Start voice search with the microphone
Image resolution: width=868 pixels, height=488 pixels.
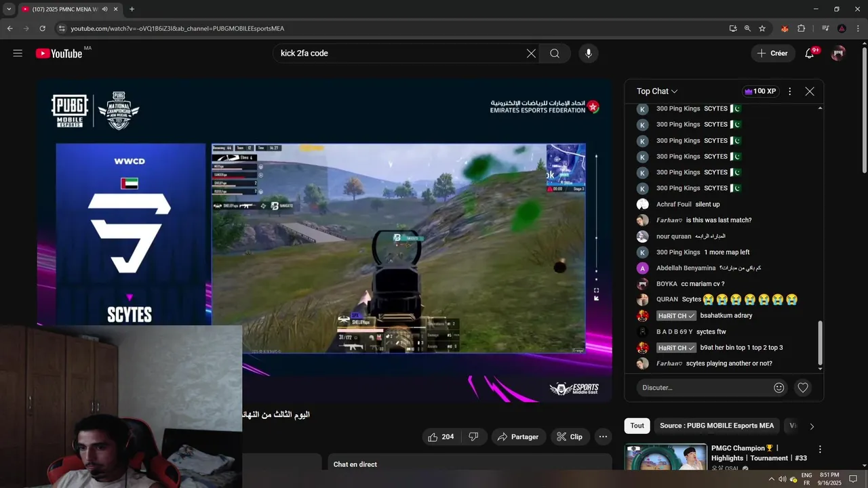[589, 54]
